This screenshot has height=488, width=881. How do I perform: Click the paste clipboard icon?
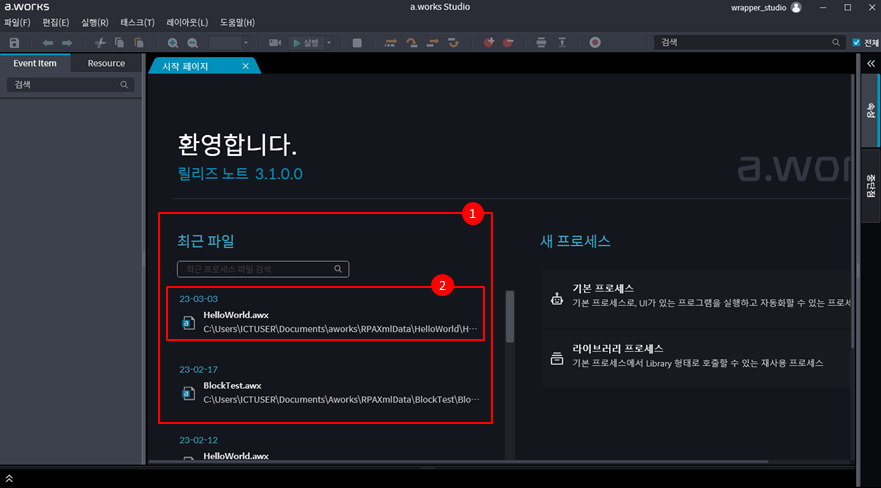click(139, 43)
